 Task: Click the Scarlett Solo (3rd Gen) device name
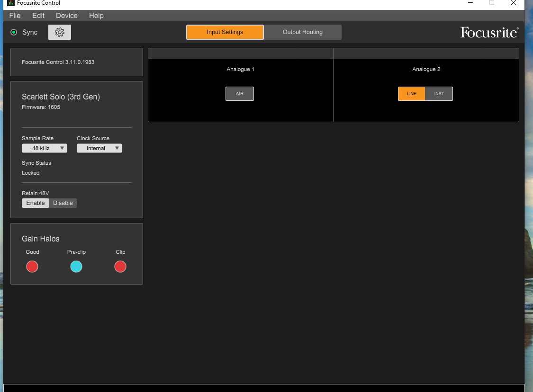(x=61, y=97)
